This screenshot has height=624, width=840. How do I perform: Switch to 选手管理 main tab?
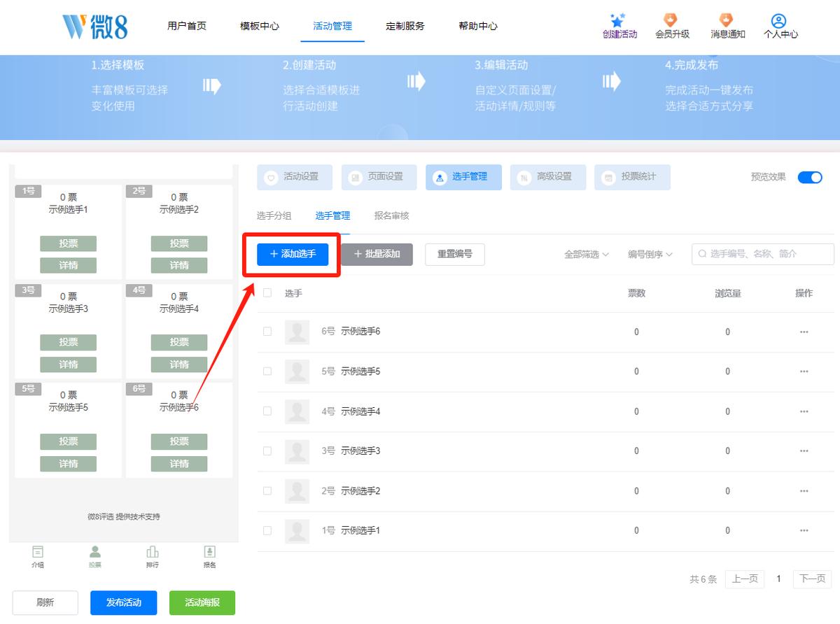tap(463, 177)
